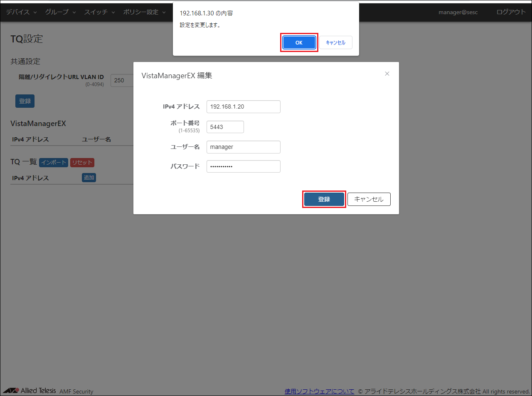Close the VistaManagerEX edit modal
This screenshot has height=396, width=532.
tap(387, 74)
